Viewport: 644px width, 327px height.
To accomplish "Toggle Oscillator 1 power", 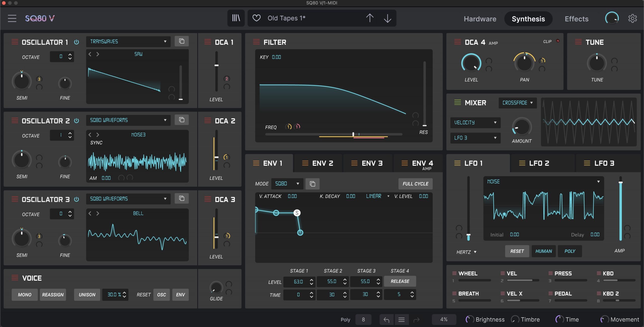I will tap(76, 42).
